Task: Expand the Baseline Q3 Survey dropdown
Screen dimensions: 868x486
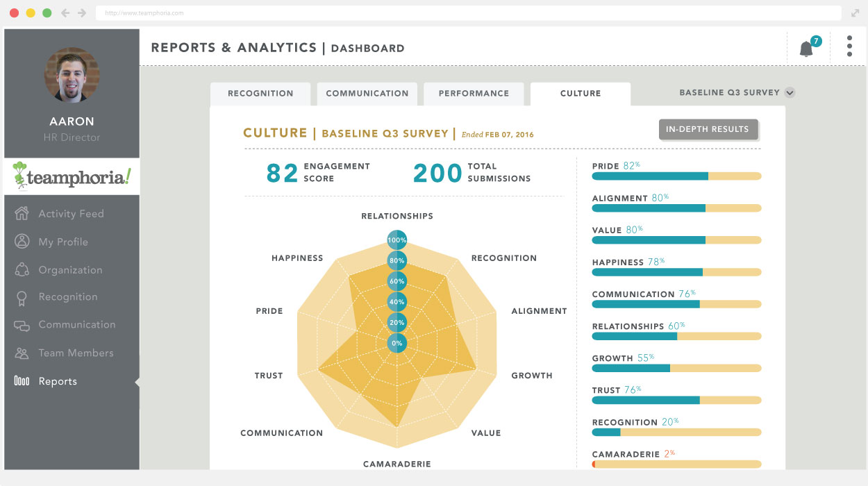Action: tap(790, 93)
